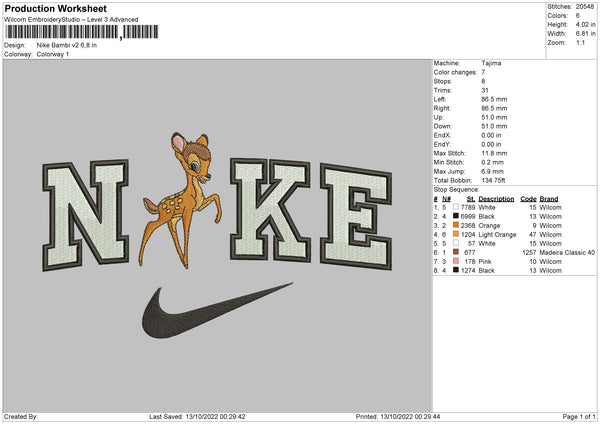This screenshot has width=600, height=424.
Task: Click the 'N#' column header
Action: [447, 199]
